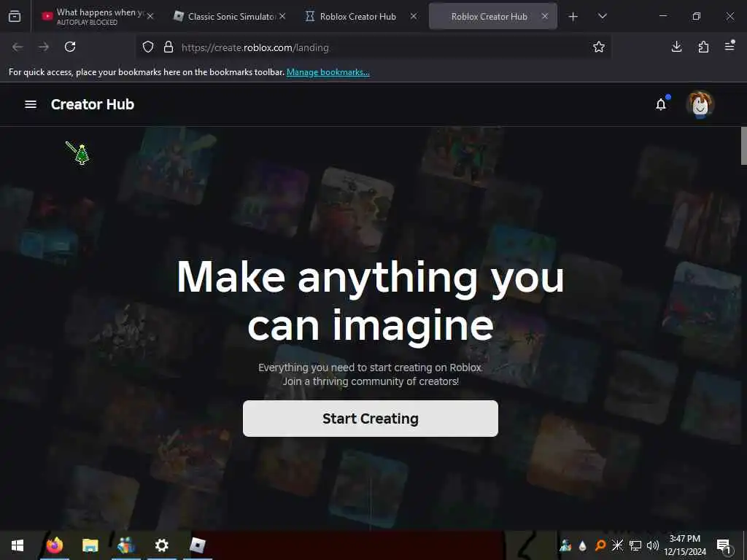The height and width of the screenshot is (560, 747).
Task: Go forward to the next page
Action: coord(44,47)
